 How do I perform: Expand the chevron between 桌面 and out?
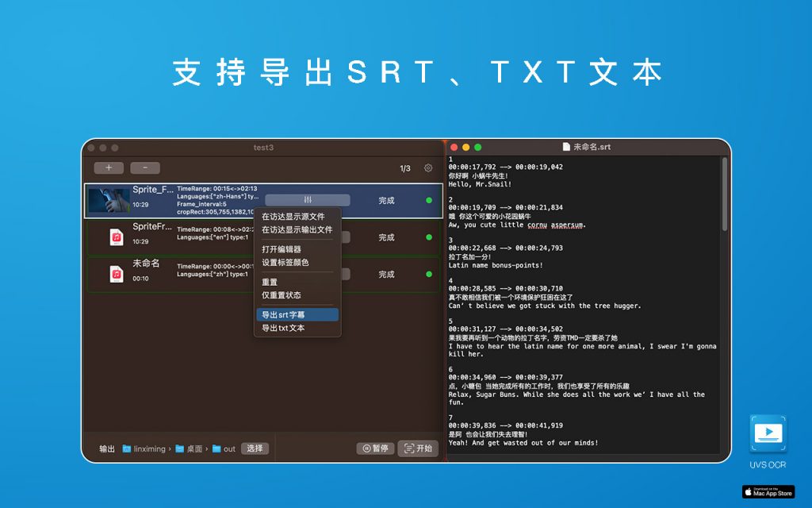click(x=208, y=448)
